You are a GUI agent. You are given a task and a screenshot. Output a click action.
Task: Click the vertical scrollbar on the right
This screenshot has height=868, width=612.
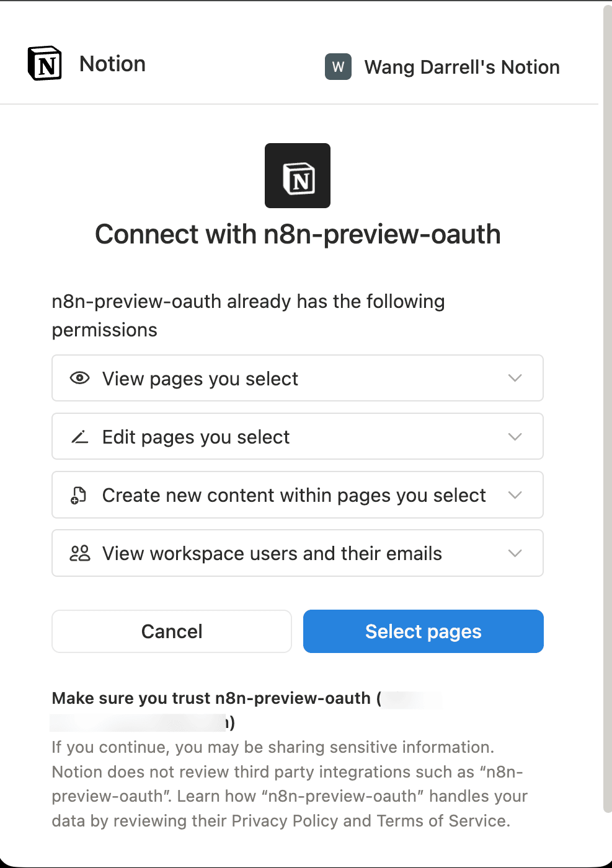[607, 409]
